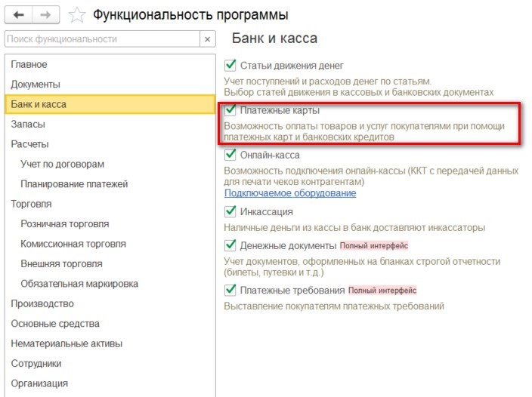This screenshot has height=397, width=532.
Task: Toggle 'Статьи движения денег' checkbox
Action: 230,65
